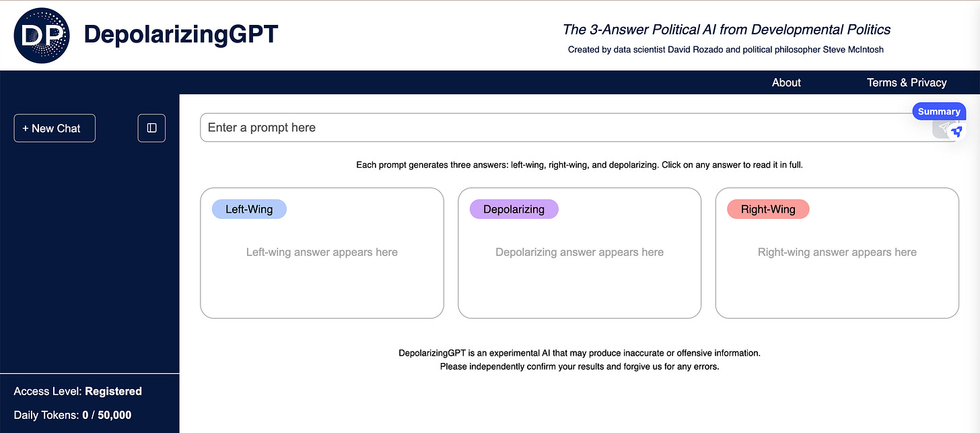Open the left-wing answer card
Image resolution: width=980 pixels, height=433 pixels.
click(x=322, y=253)
